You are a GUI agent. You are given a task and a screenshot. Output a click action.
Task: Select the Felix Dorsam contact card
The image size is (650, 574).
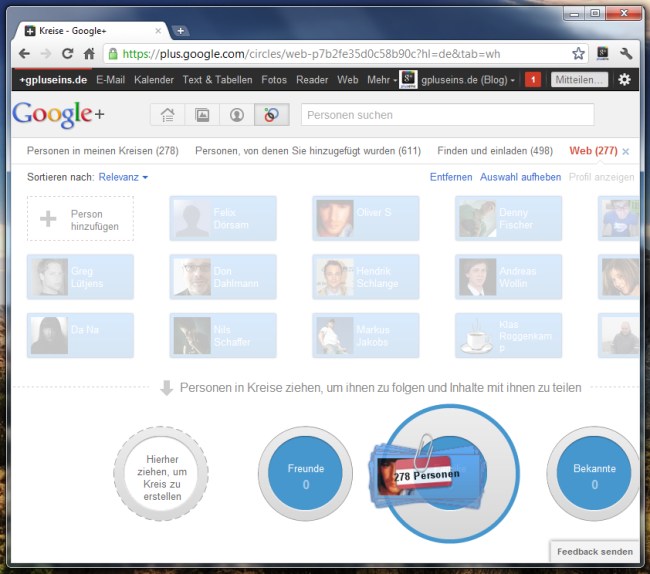tap(223, 218)
